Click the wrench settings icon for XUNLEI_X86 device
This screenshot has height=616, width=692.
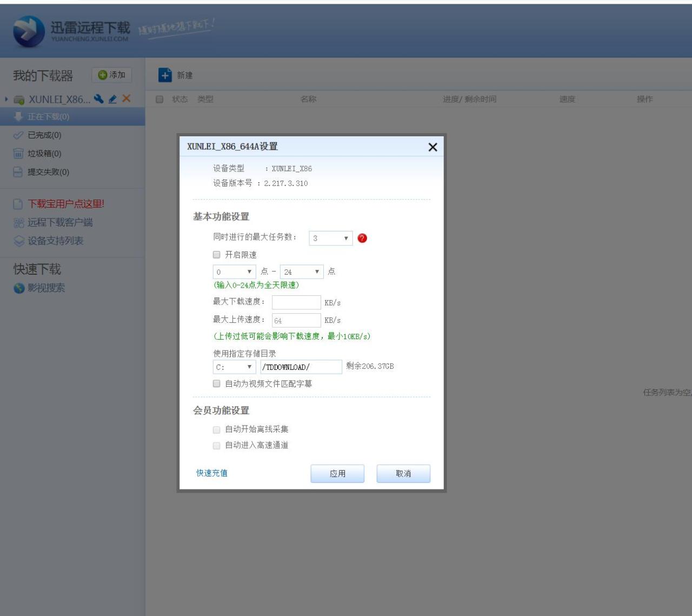pos(98,98)
